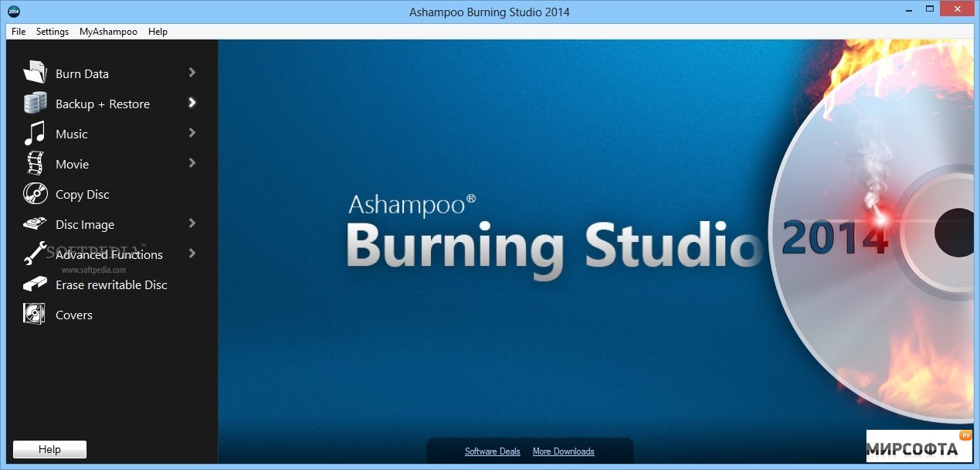Image resolution: width=980 pixels, height=470 pixels.
Task: Select the Music label
Action: point(72,135)
